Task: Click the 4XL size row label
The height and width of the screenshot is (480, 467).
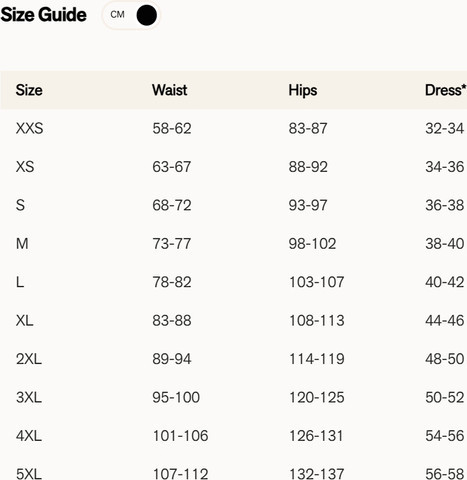Action: pos(29,436)
